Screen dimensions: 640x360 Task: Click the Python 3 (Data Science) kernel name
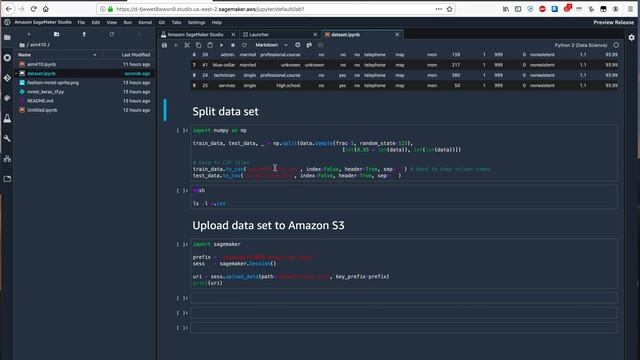click(x=580, y=45)
